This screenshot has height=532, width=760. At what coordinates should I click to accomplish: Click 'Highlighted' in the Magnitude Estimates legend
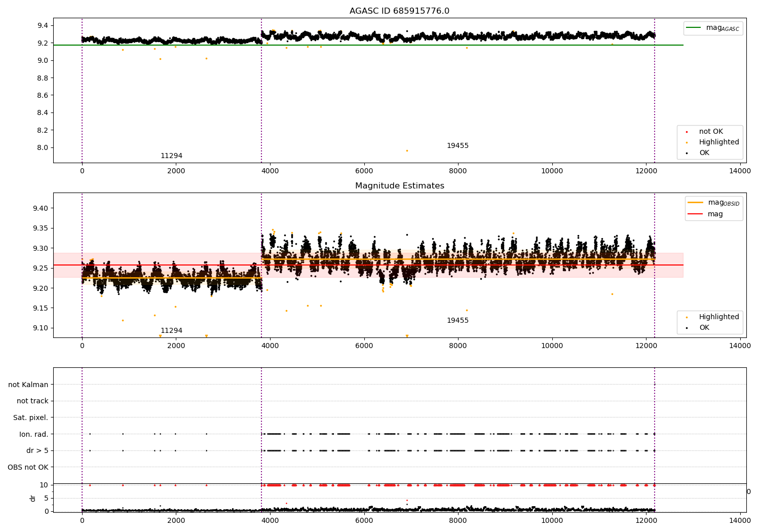pos(718,317)
